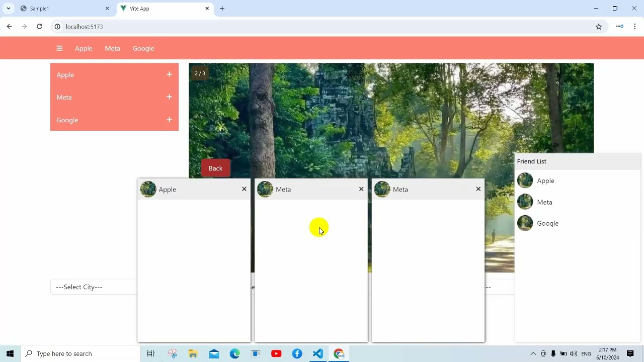Image resolution: width=644 pixels, height=362 pixels.
Task: Open chat with Google from Friend List
Action: point(547,223)
